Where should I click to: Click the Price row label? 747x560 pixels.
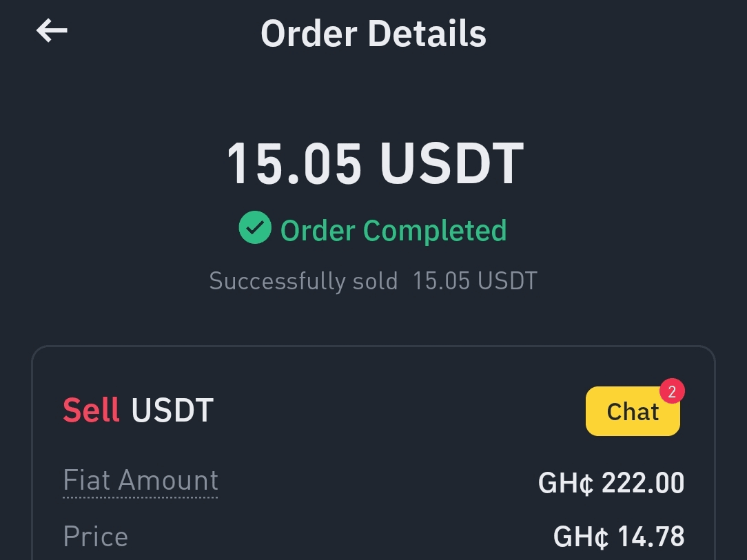95,537
